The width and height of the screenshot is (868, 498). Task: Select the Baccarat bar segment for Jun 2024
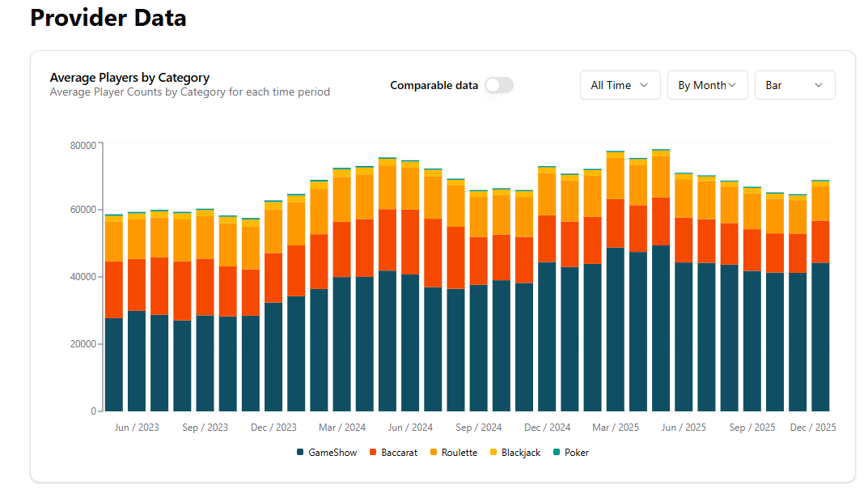(x=410, y=242)
